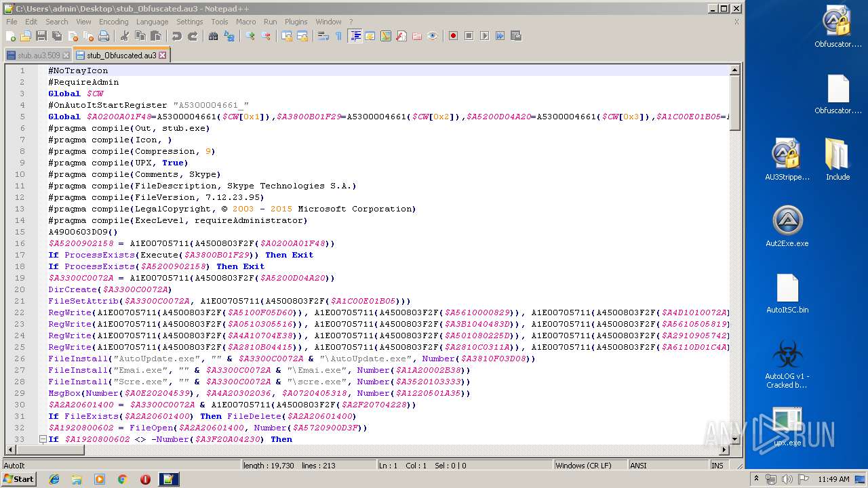Screen dimensions: 868x488
Task: Start macro recording with red dot
Action: 453,36
